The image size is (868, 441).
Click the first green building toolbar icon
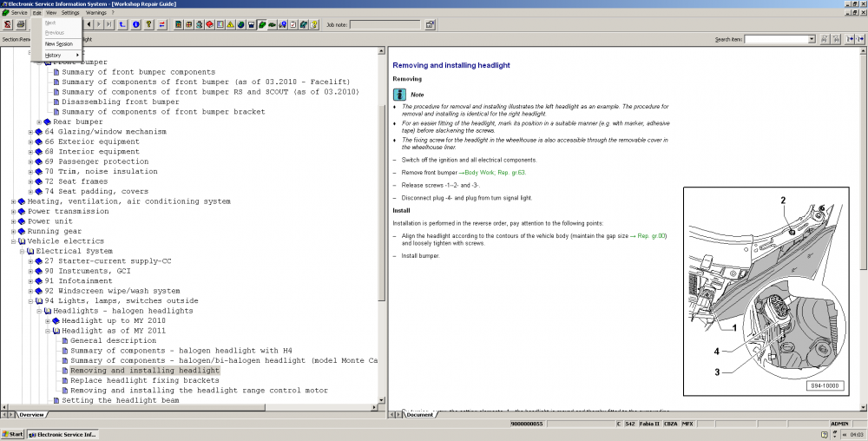coord(178,24)
